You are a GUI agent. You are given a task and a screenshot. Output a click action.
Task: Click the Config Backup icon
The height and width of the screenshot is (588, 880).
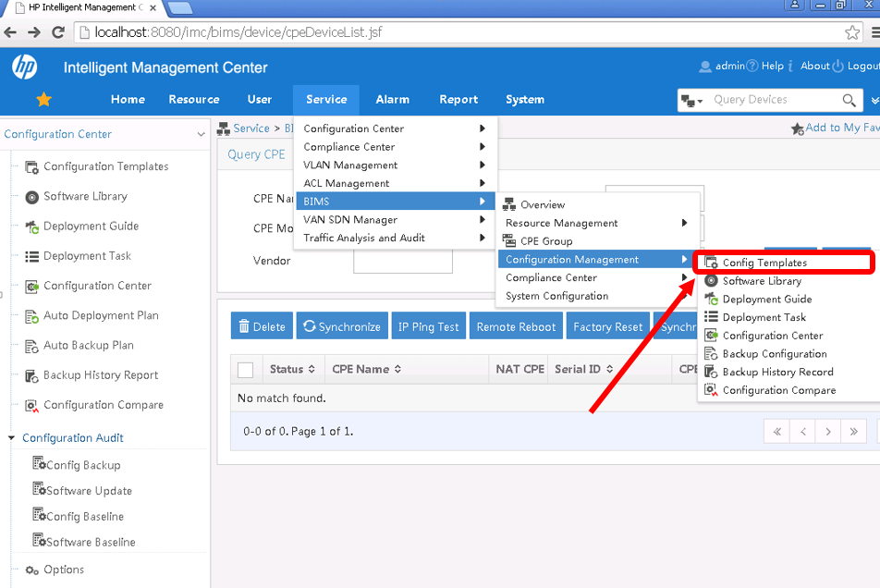point(39,463)
